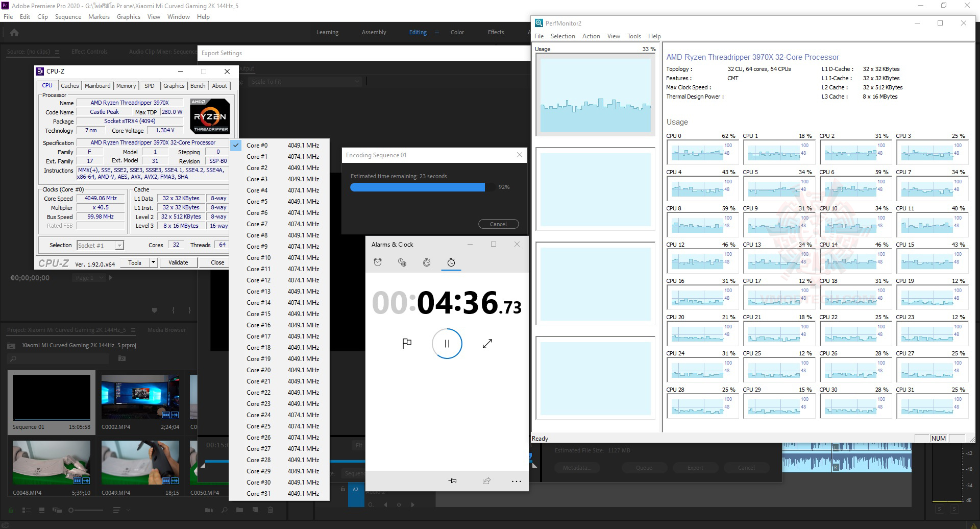Click the CPU-Z title bar icon

coord(40,71)
